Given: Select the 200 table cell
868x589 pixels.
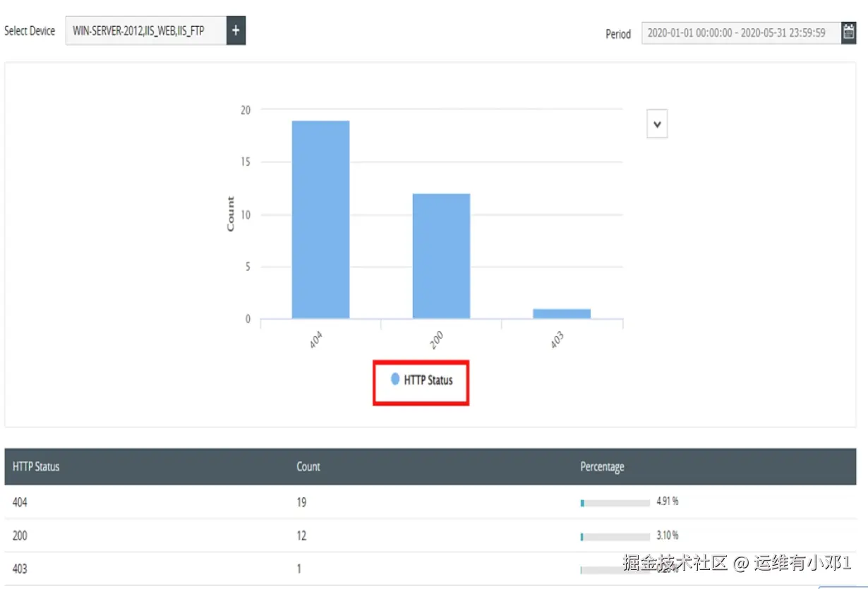Looking at the screenshot, I should (20, 536).
